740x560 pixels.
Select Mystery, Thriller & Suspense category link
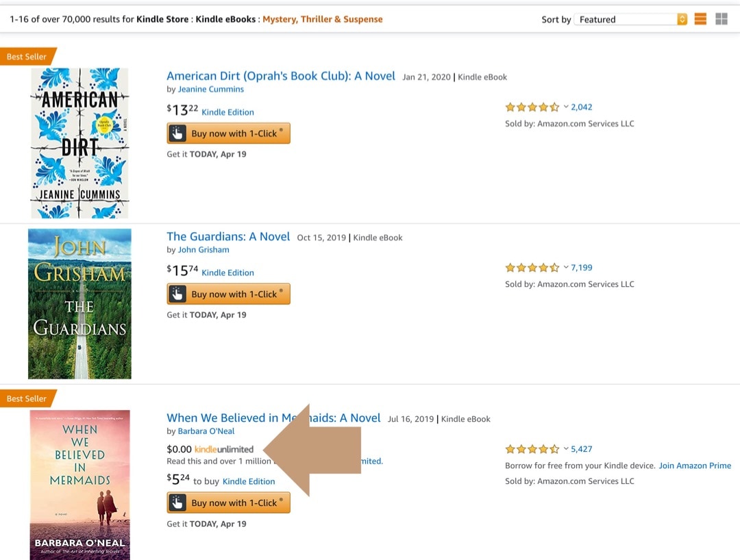323,19
